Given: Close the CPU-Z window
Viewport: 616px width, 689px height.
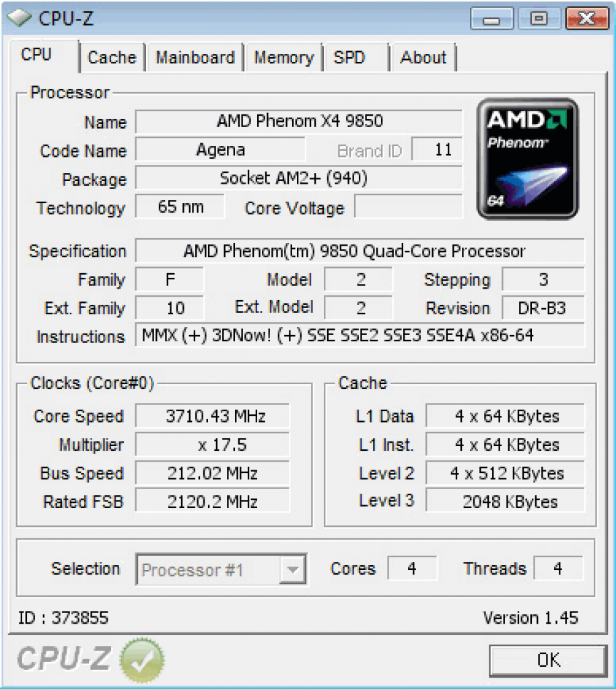Looking at the screenshot, I should (x=587, y=19).
